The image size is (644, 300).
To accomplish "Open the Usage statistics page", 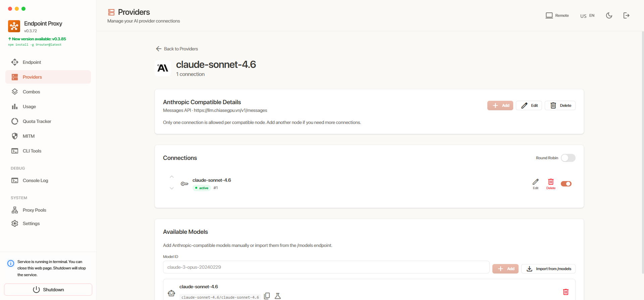I will click(x=48, y=106).
